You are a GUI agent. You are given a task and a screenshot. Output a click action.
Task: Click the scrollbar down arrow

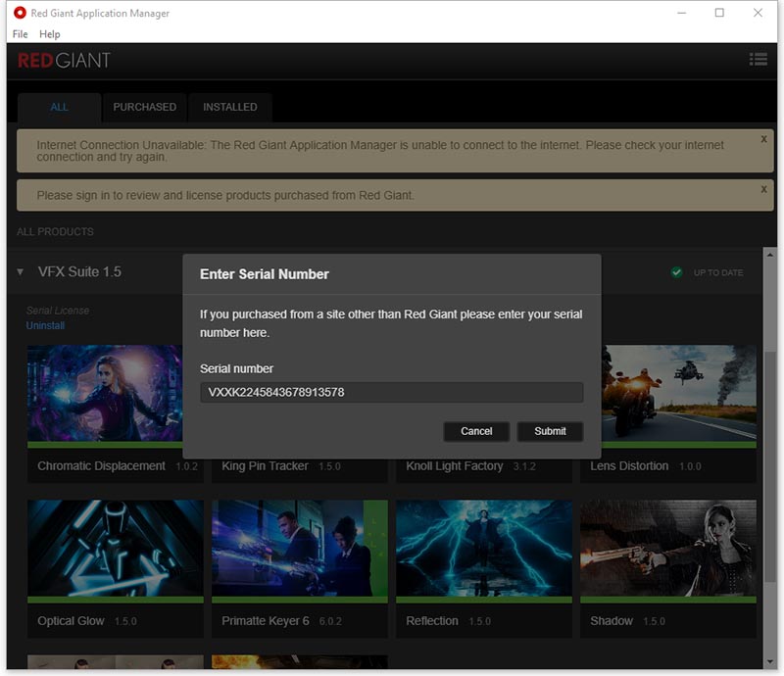pyautogui.click(x=770, y=662)
